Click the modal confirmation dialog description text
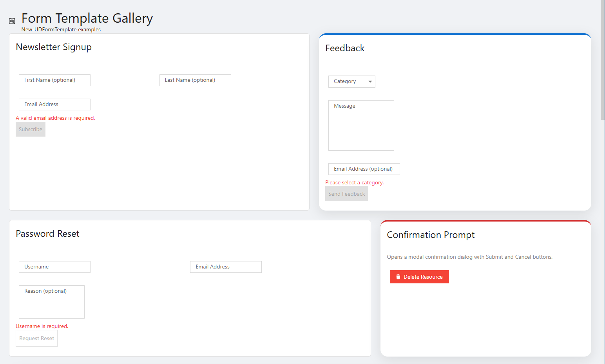The height and width of the screenshot is (364, 605). [x=470, y=257]
